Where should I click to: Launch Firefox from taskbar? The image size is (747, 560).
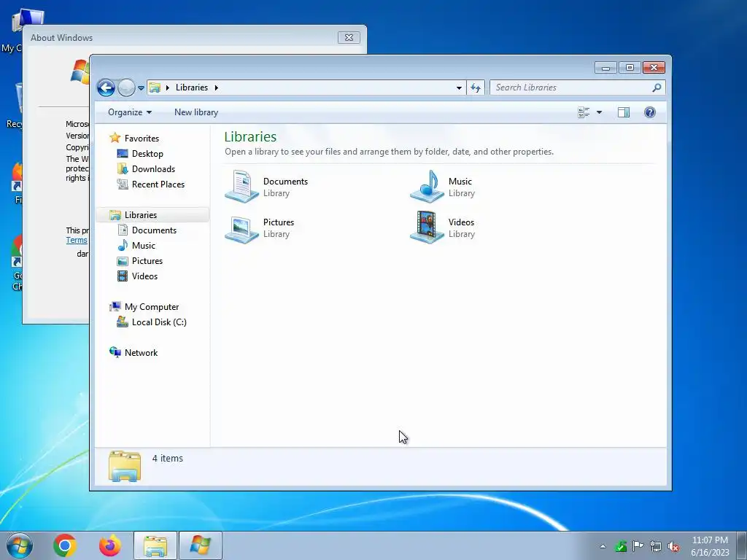[109, 545]
